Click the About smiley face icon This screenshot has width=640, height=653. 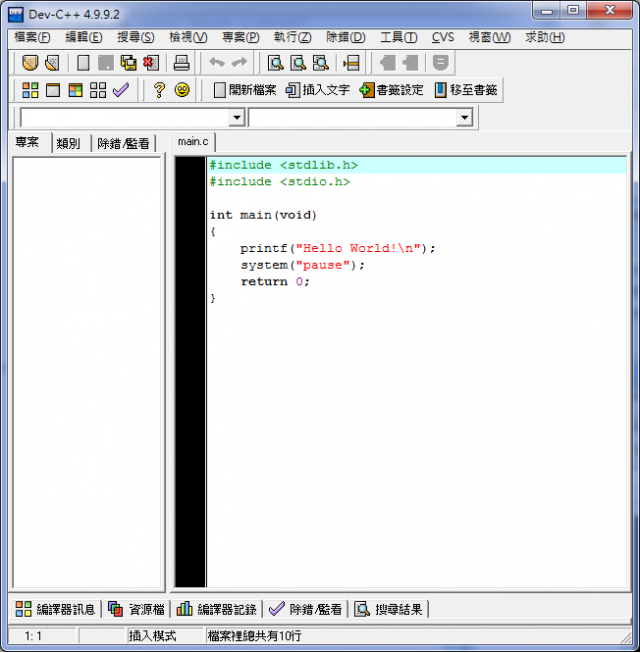tap(182, 90)
